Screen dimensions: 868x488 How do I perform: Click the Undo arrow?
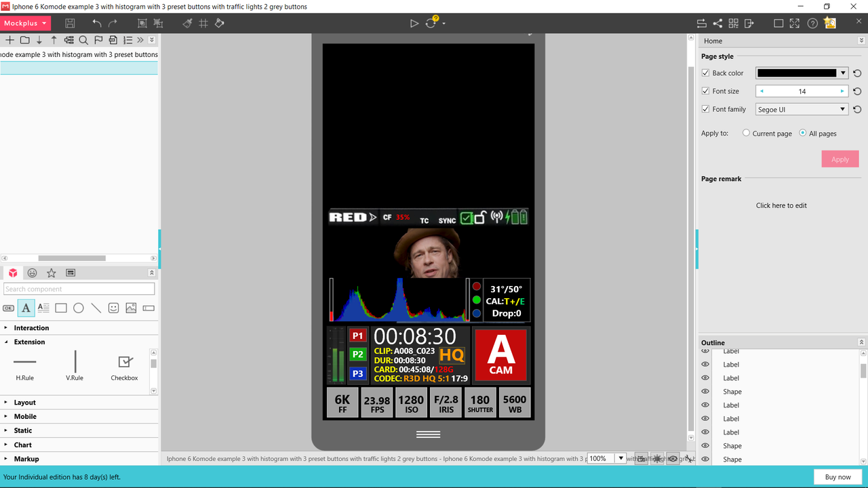point(97,23)
